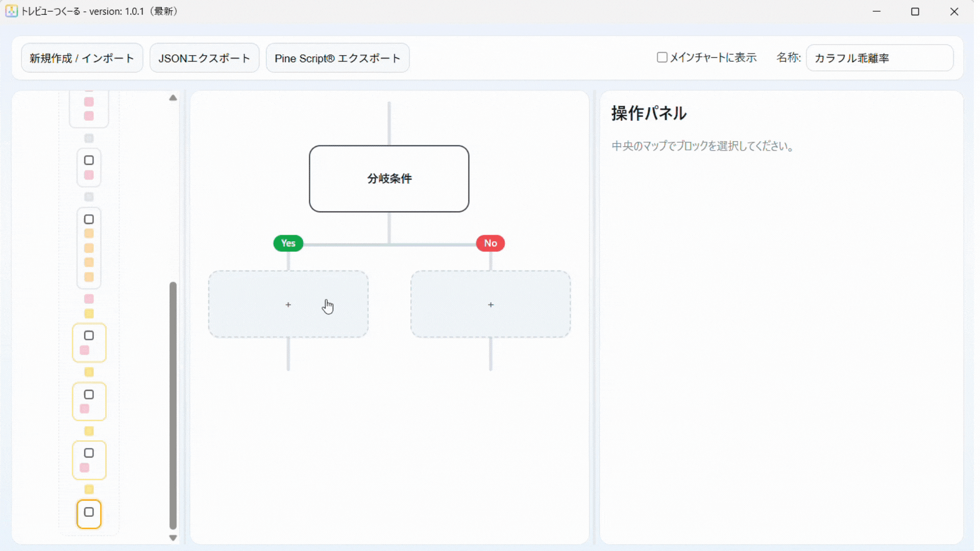Click the minimap scroll-up arrow
The height and width of the screenshot is (551, 980).
pos(173,98)
